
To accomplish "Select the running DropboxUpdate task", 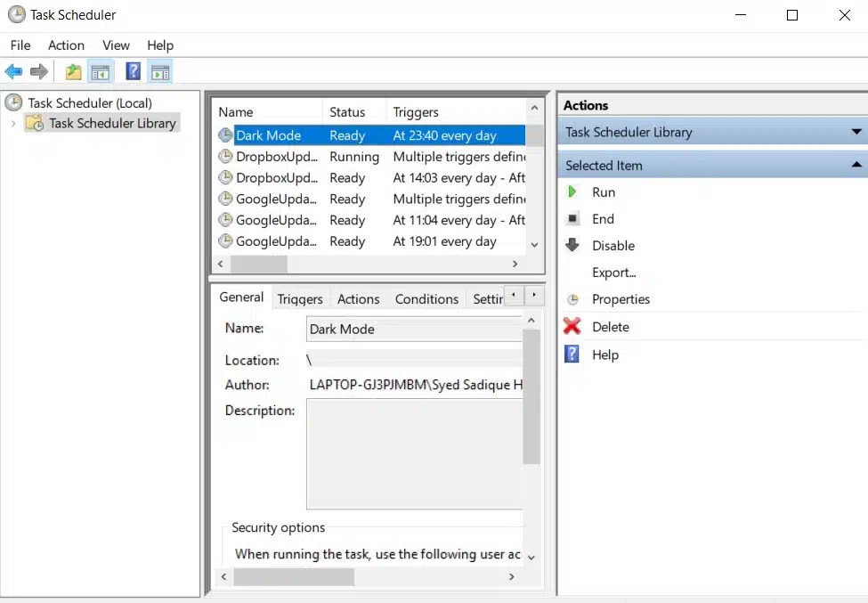I will point(270,156).
